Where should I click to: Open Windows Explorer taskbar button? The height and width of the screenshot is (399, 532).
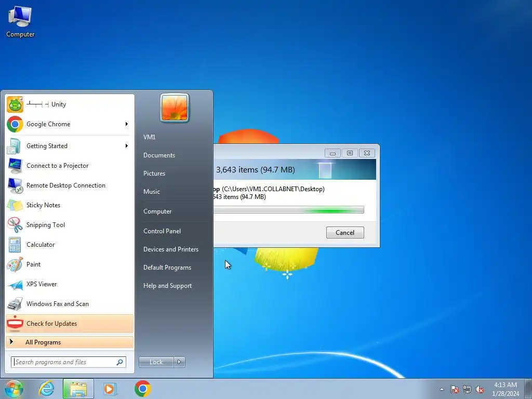pyautogui.click(x=78, y=389)
